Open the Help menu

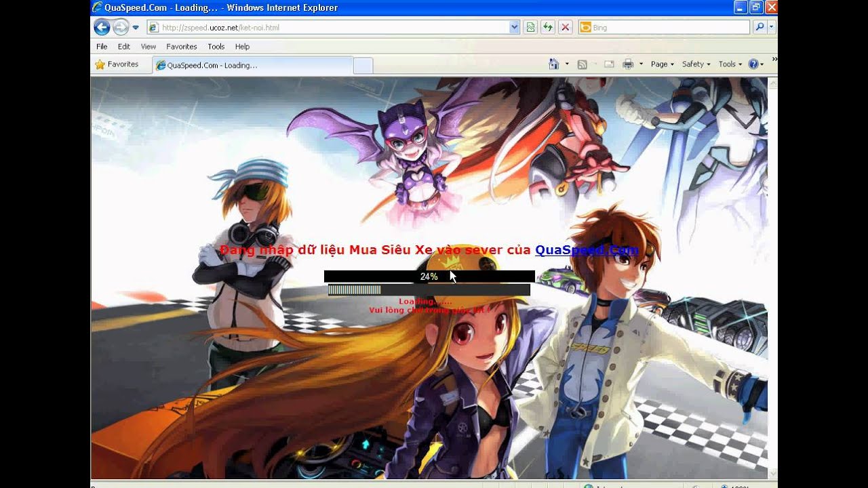click(x=242, y=47)
